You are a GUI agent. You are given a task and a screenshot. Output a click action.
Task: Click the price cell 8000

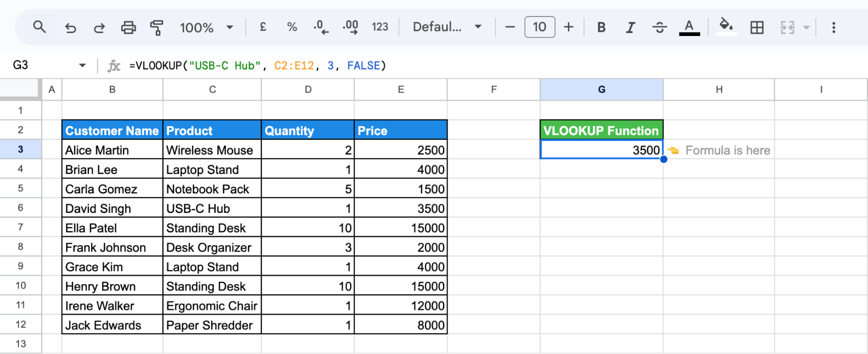(401, 325)
